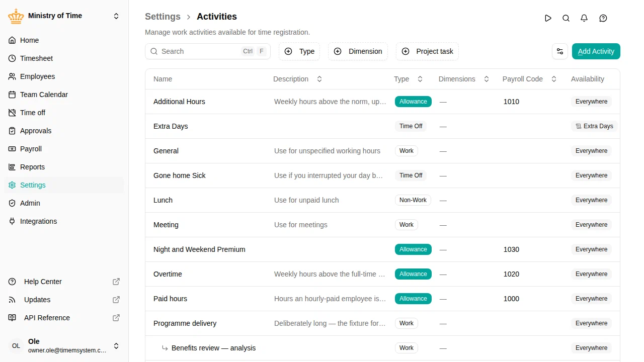Click the Home house icon
Viewport: 644px width, 362px height.
click(x=12, y=40)
